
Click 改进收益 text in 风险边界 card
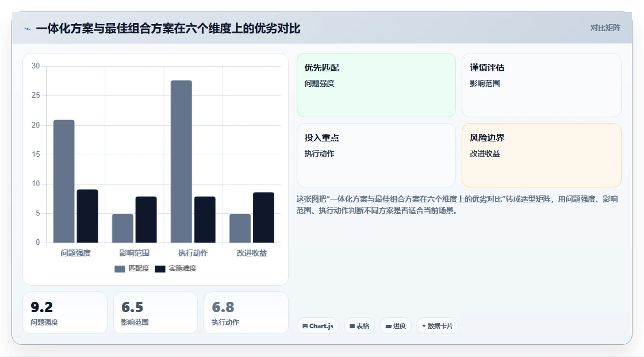click(485, 153)
